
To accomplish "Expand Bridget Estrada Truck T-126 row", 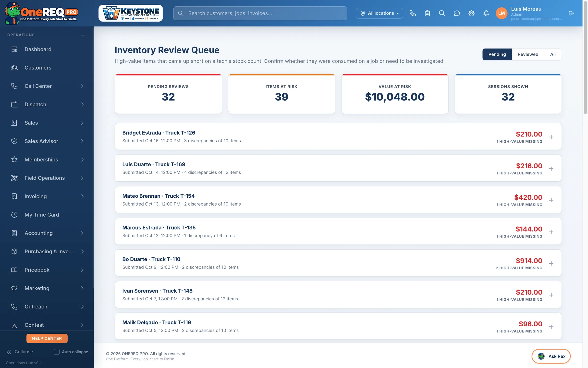I will click(551, 137).
